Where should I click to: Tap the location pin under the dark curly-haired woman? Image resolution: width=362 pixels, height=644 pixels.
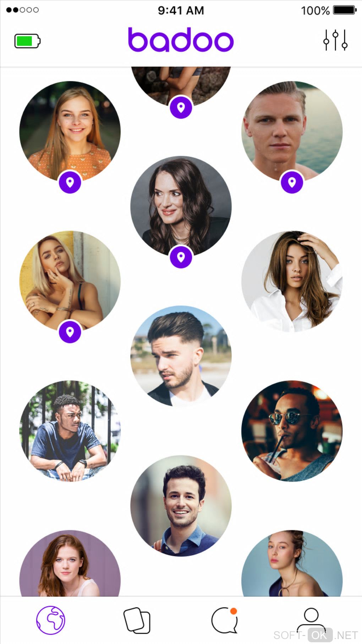[181, 257]
